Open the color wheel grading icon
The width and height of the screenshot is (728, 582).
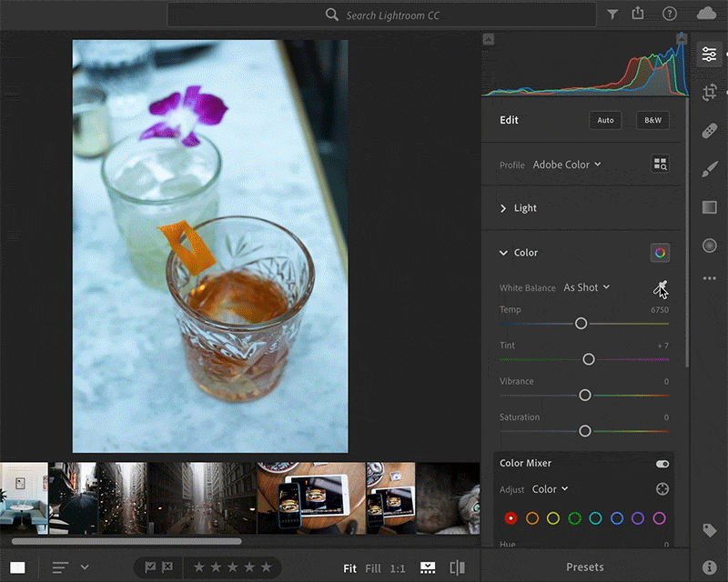661,253
